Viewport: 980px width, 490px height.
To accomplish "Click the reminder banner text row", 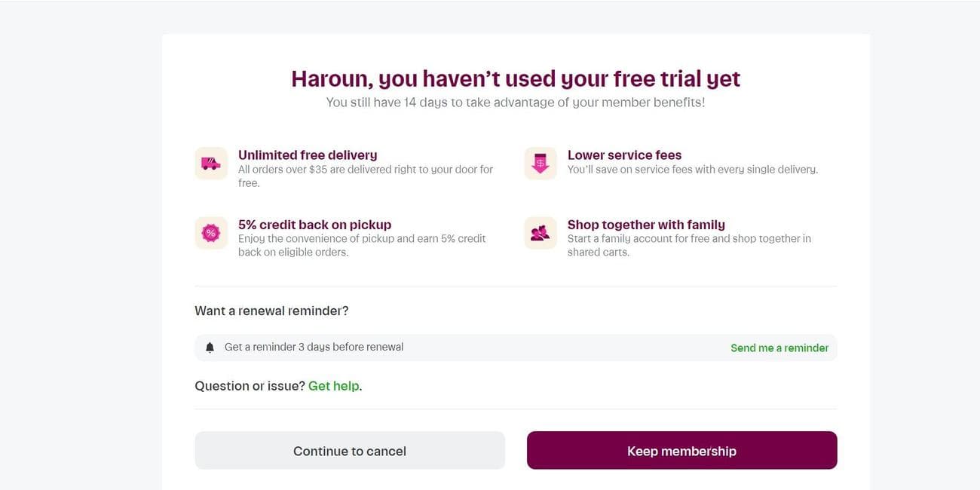I will pyautogui.click(x=314, y=346).
